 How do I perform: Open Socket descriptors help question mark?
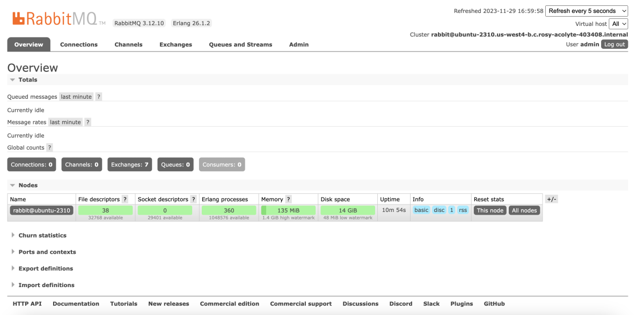point(193,199)
